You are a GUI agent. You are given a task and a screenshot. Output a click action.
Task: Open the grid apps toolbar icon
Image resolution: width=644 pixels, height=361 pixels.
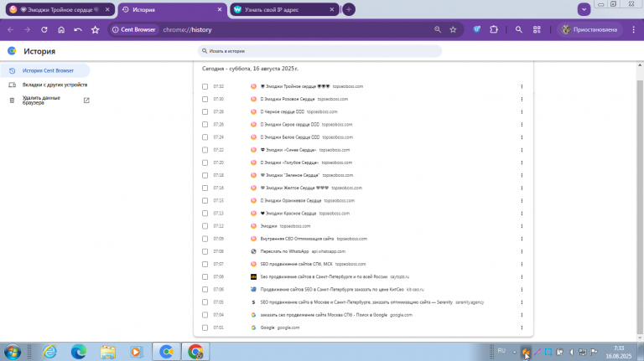537,29
